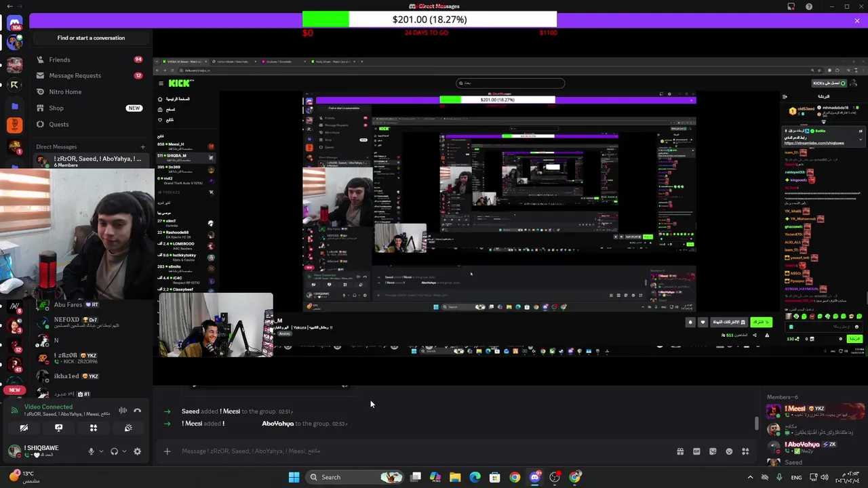
Task: Open Task View on taskbar
Action: (416, 477)
